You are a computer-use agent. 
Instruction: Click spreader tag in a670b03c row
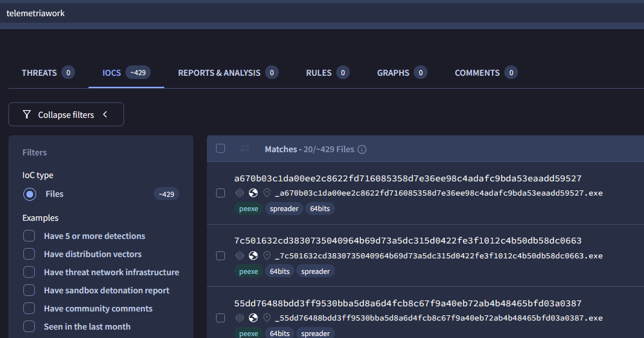pos(284,208)
